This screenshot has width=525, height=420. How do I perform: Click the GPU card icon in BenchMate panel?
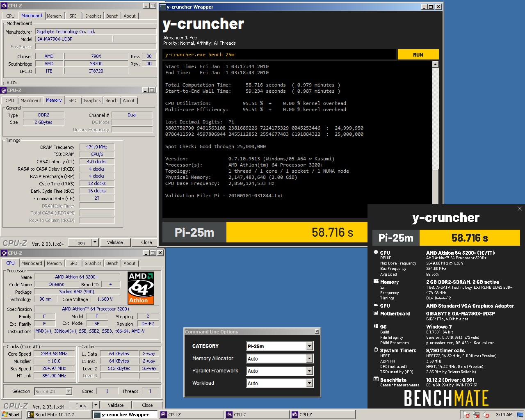pos(376,305)
